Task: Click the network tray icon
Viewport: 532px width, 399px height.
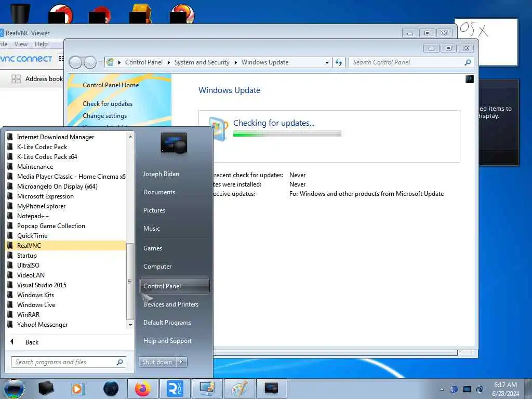Action: [x=467, y=389]
